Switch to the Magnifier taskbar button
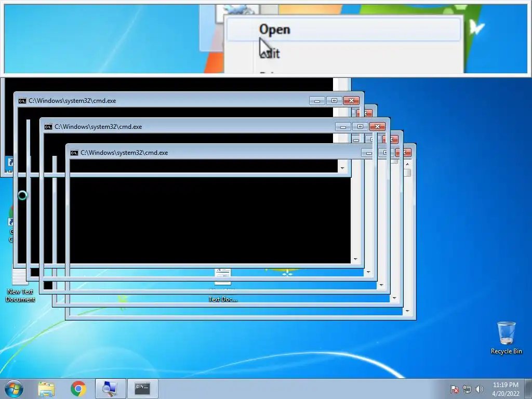Screen dimensions: 532x399 [x=110, y=389]
